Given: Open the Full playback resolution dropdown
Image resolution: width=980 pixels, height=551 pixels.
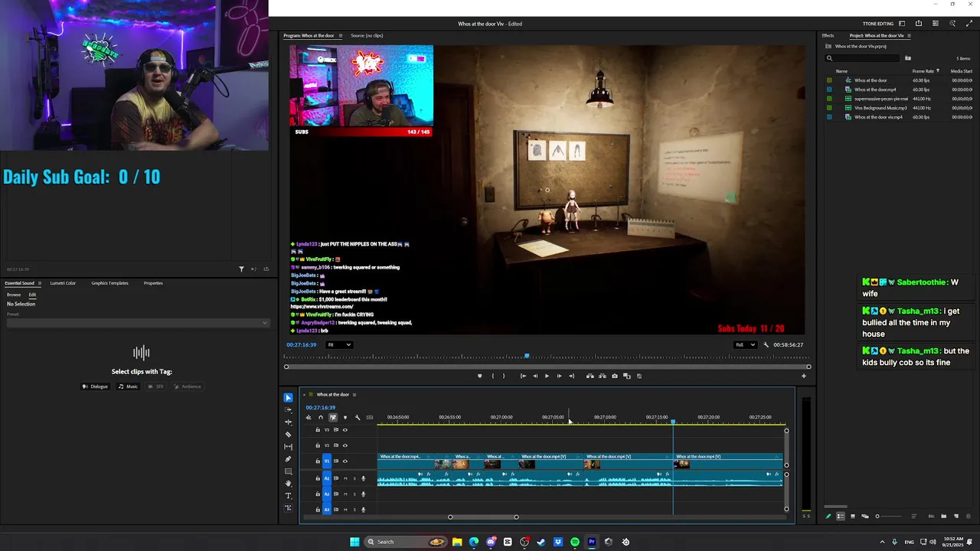Looking at the screenshot, I should coord(745,344).
